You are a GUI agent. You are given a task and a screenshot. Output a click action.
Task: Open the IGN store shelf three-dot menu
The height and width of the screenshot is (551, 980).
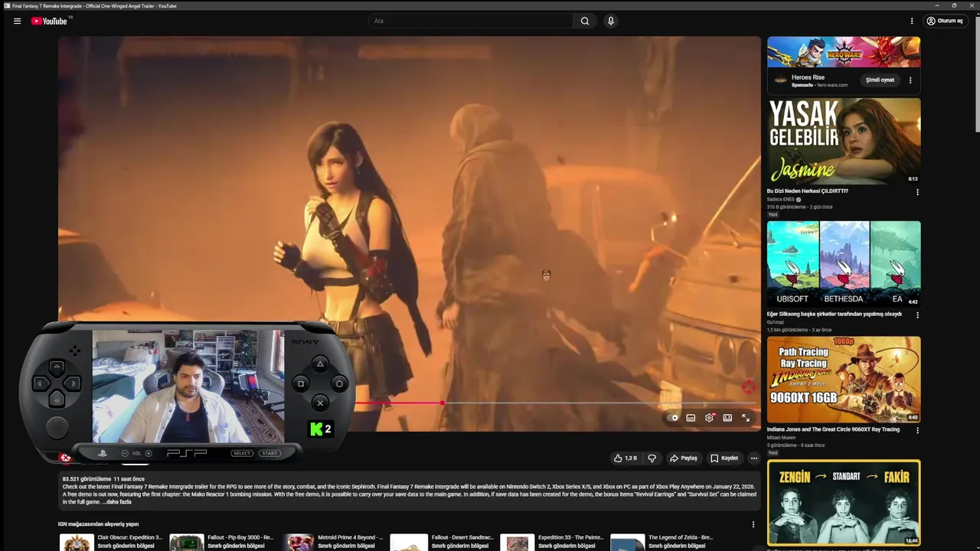click(753, 524)
